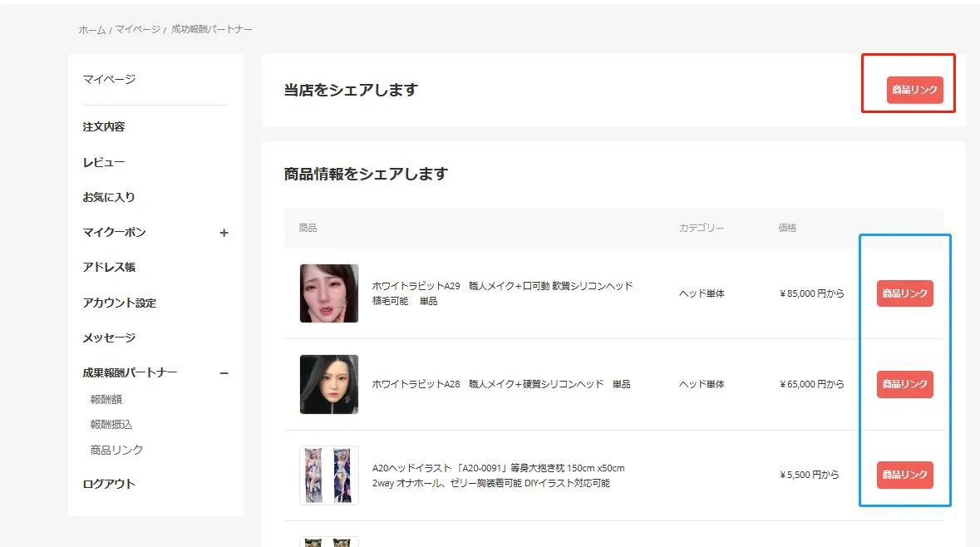The width and height of the screenshot is (980, 547).
Task: Open レビュー in the sidebar menu
Action: click(x=104, y=162)
